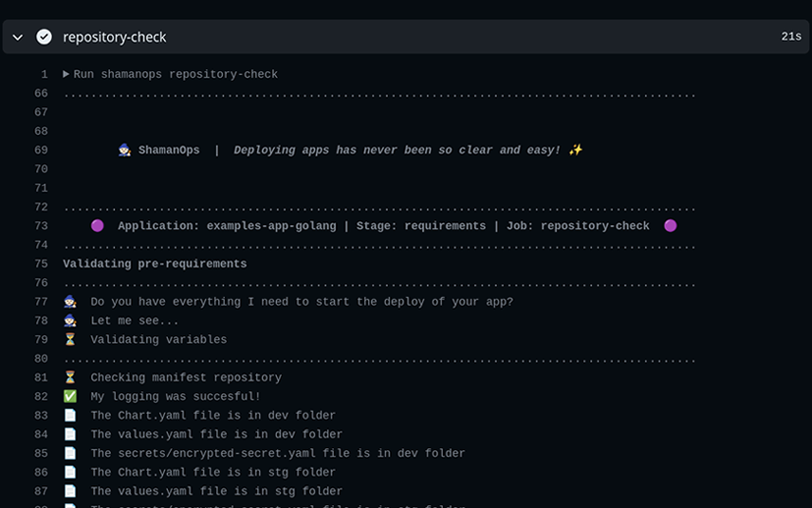Expand the Run shamanops repository-check triangle
812x508 pixels.
point(66,74)
